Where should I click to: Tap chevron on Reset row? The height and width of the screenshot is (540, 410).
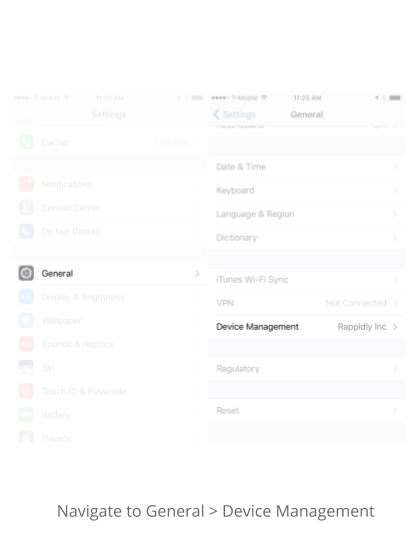395,411
